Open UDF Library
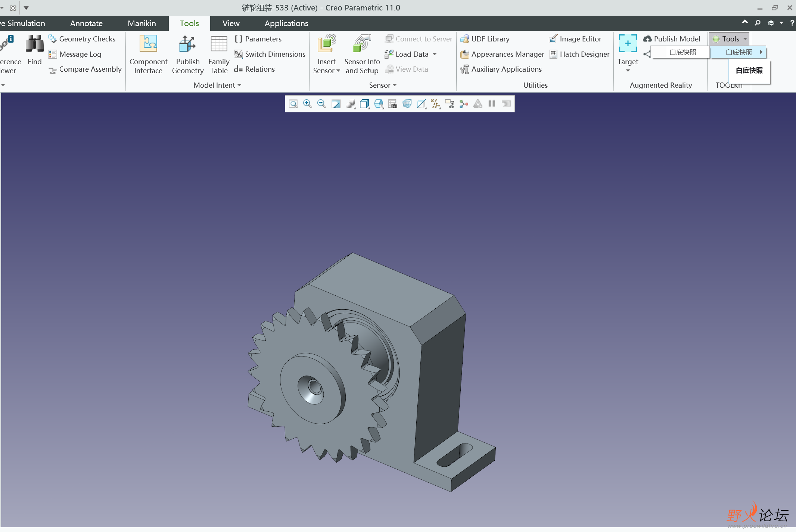The image size is (796, 532). pyautogui.click(x=485, y=39)
